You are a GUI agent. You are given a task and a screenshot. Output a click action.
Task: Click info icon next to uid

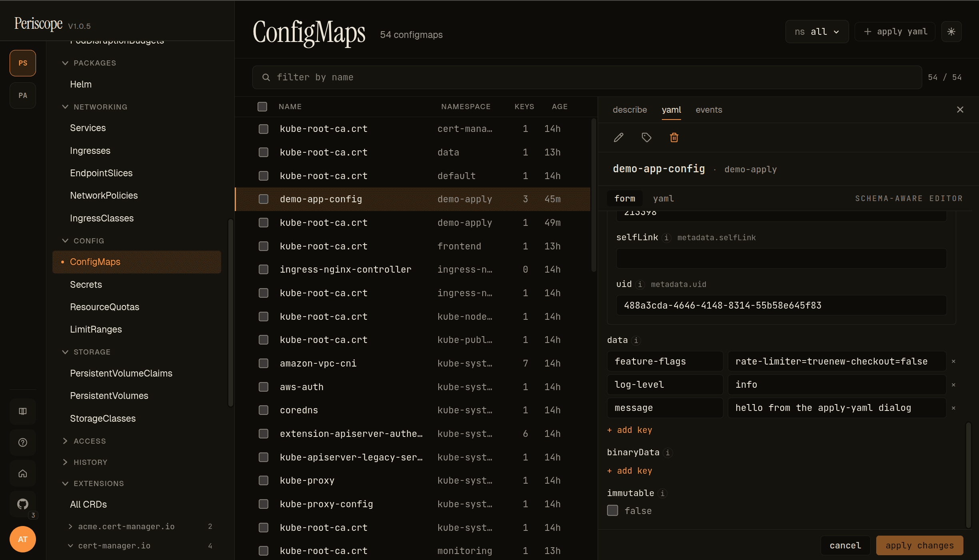point(640,284)
